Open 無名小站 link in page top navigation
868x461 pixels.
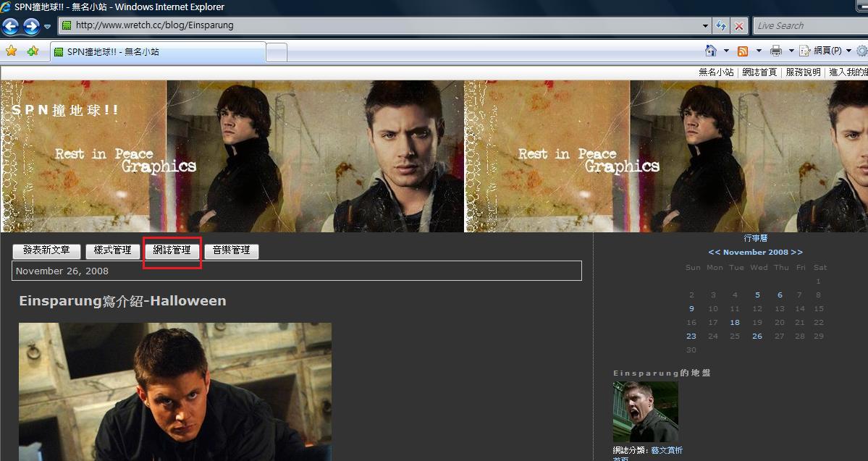point(716,72)
